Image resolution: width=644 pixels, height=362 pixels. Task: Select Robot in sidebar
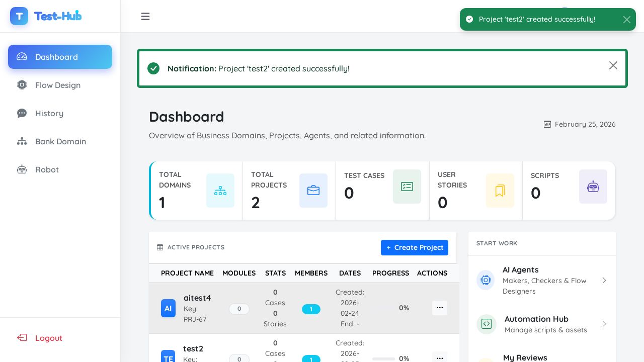coord(47,169)
